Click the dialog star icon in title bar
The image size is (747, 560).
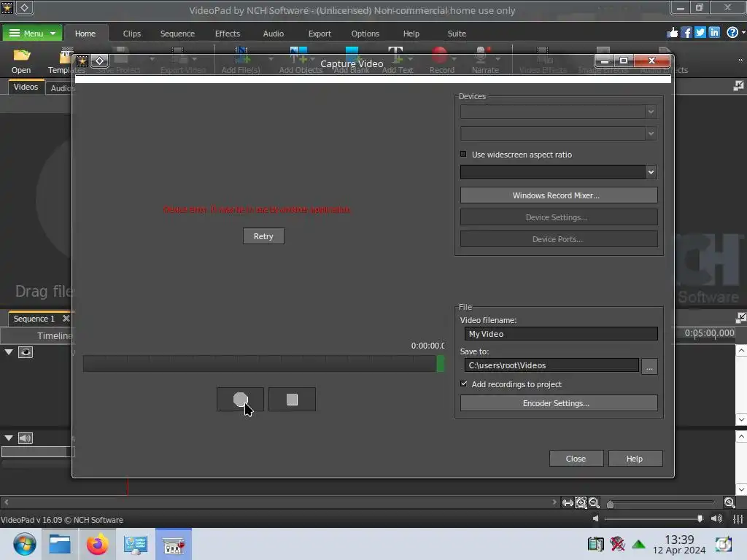tap(82, 61)
